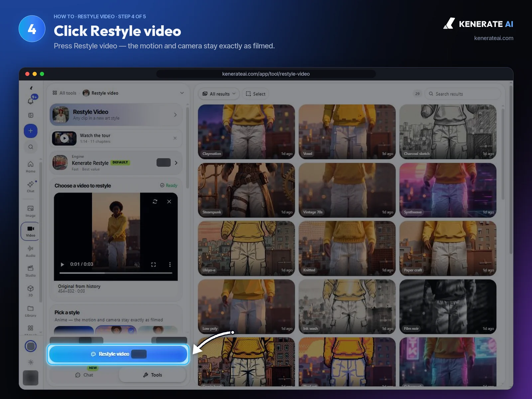532x399 pixels.
Task: Switch to the Chat tab
Action: point(84,375)
